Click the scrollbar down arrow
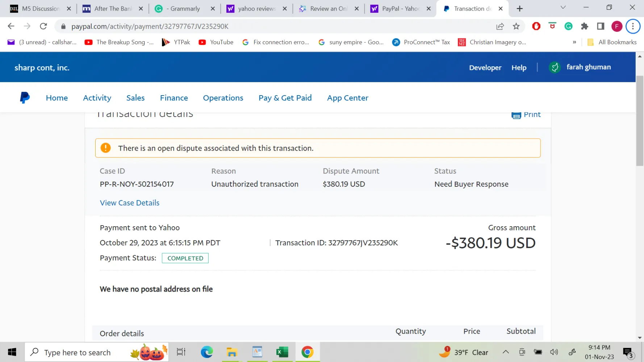 pos(640,338)
